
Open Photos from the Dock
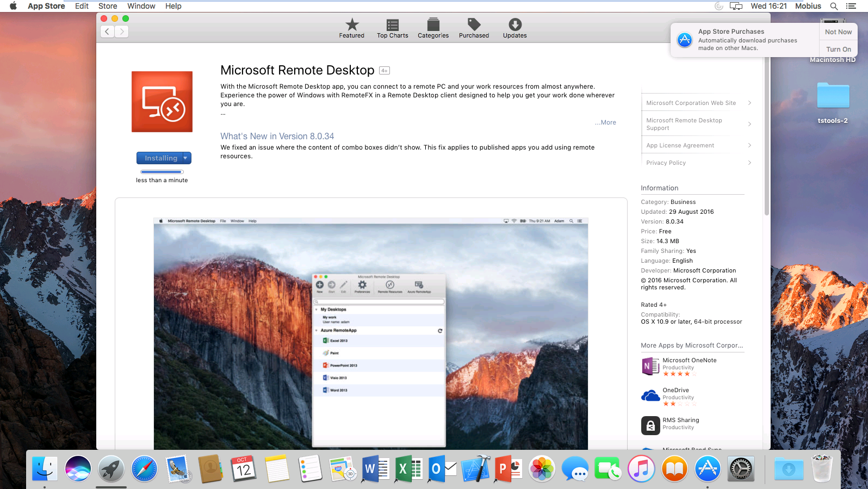[542, 468]
